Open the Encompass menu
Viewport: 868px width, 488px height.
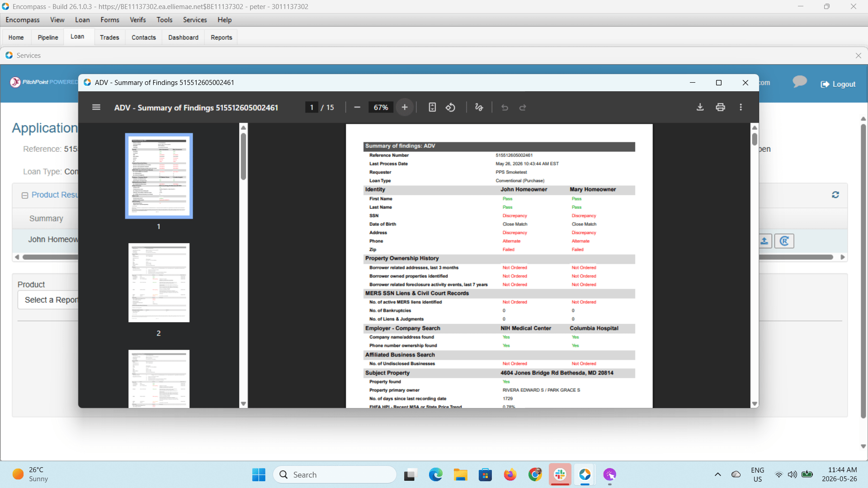23,20
